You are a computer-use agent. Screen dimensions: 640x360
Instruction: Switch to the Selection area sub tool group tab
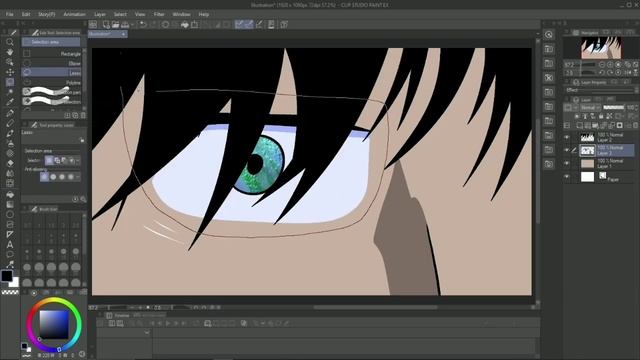point(51,42)
